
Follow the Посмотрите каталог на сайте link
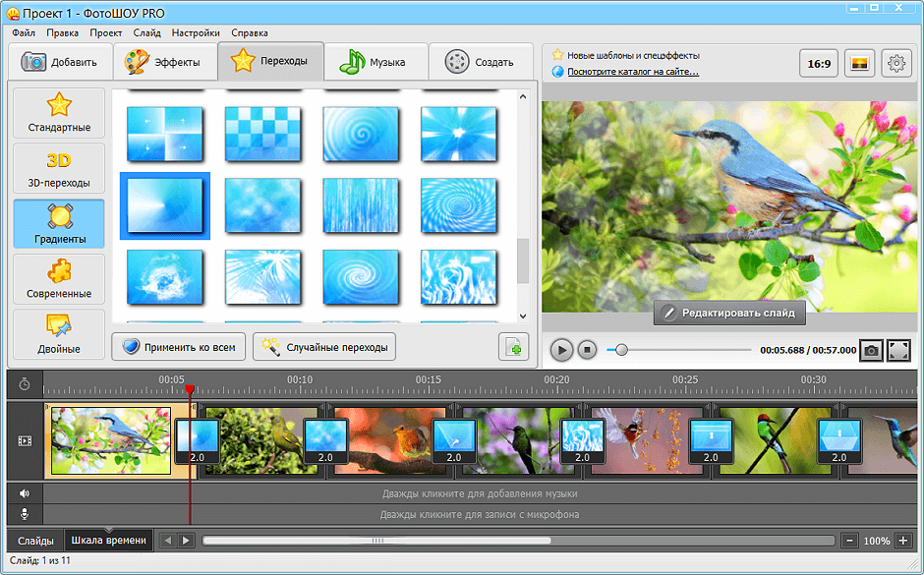click(x=632, y=72)
